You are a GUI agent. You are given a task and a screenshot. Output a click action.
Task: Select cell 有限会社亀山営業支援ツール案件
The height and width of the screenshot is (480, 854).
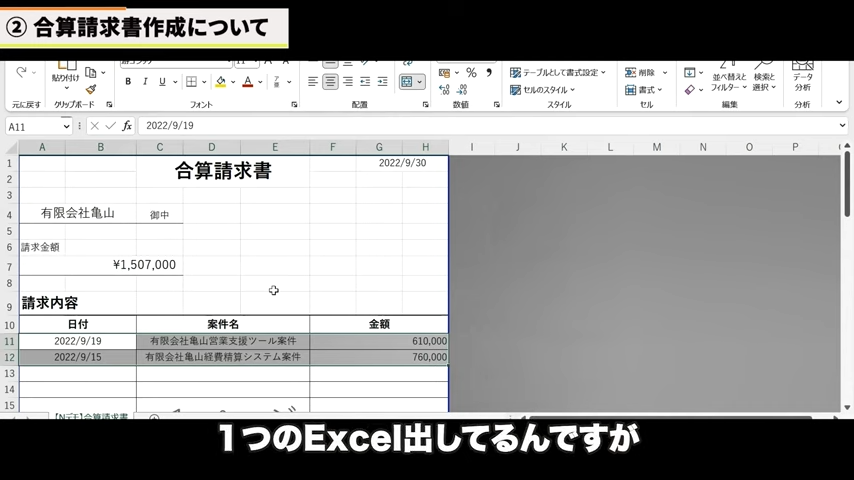point(223,341)
